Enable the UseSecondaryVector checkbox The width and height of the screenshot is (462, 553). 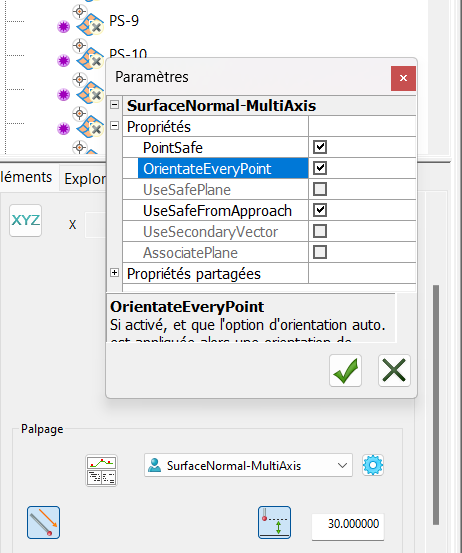click(320, 231)
